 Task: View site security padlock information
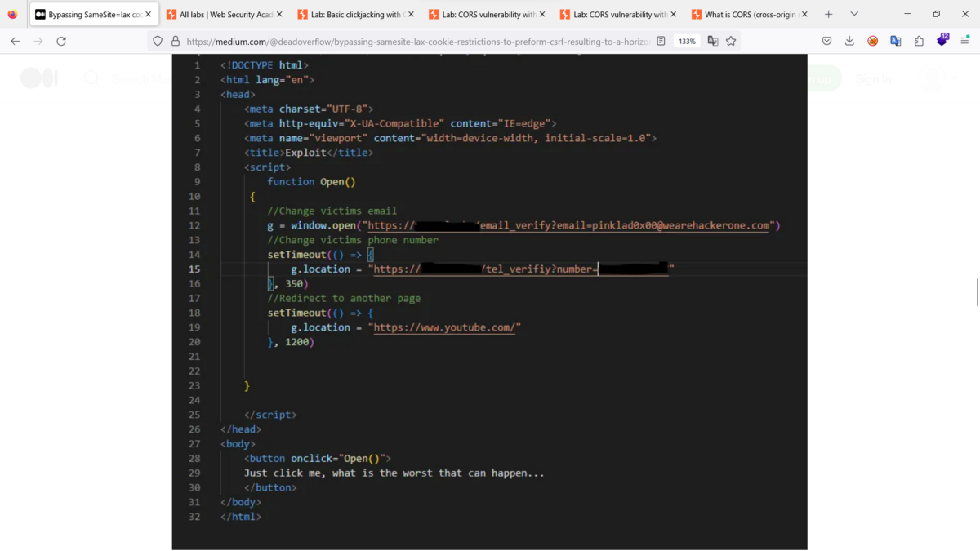pyautogui.click(x=176, y=41)
